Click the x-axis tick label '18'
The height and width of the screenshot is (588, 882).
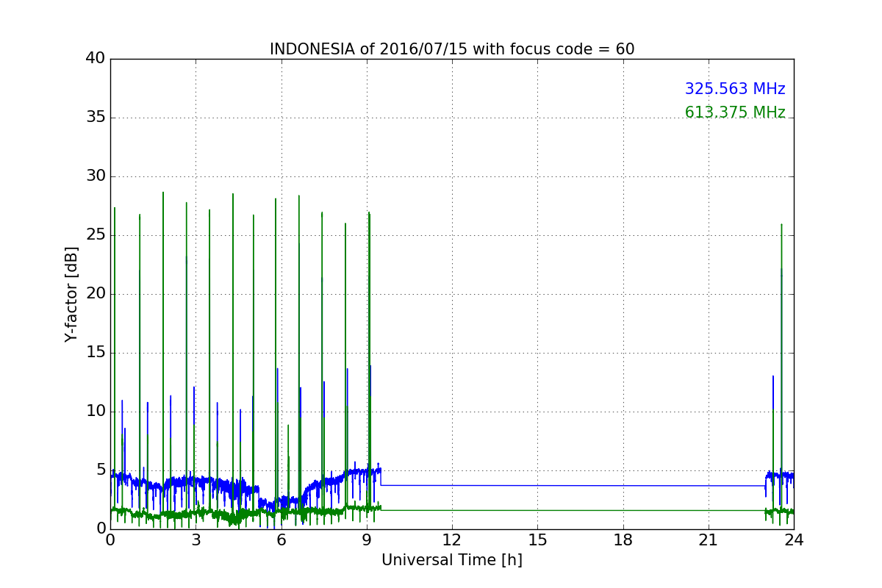[623, 540]
